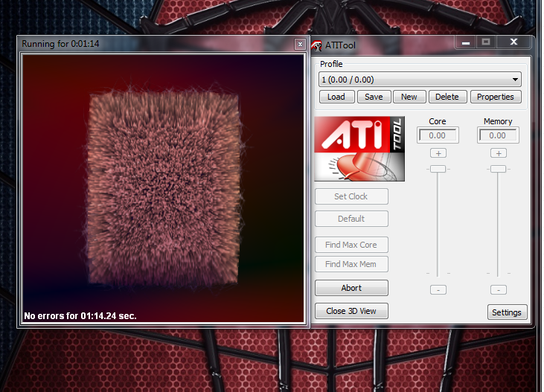544x392 pixels.
Task: Minimize the ATITool window
Action: point(465,42)
